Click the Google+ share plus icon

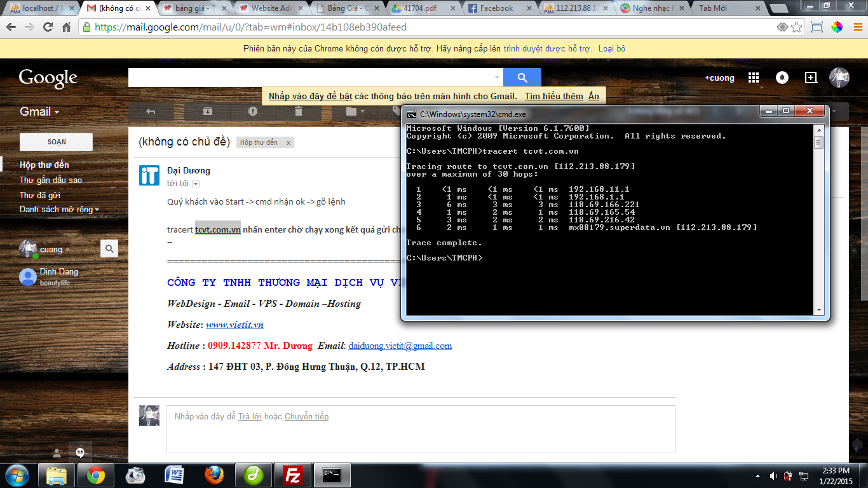811,78
